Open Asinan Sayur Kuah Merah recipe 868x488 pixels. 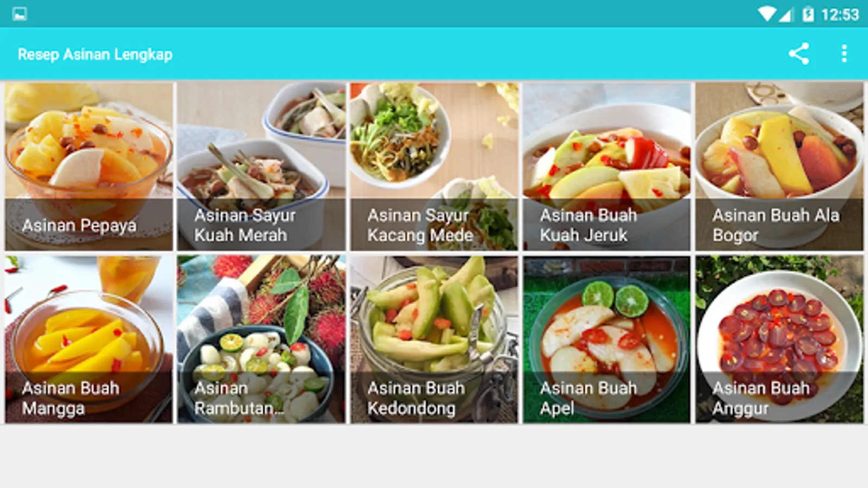coord(261,166)
